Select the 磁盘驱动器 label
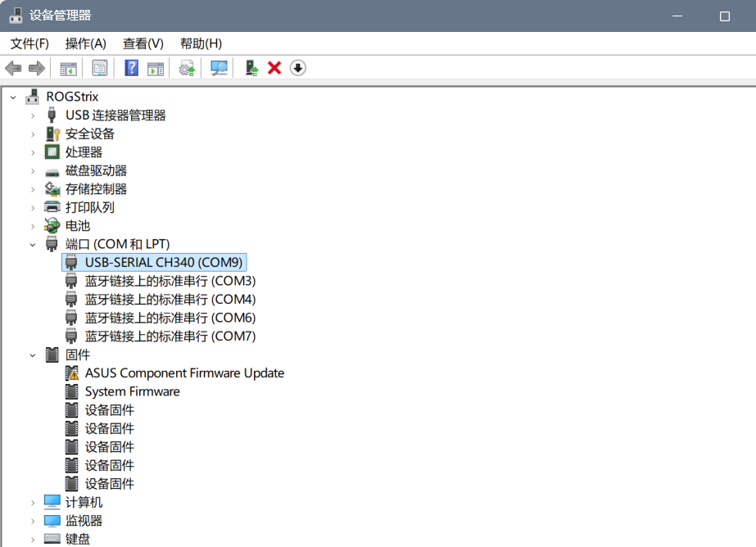 coord(96,170)
